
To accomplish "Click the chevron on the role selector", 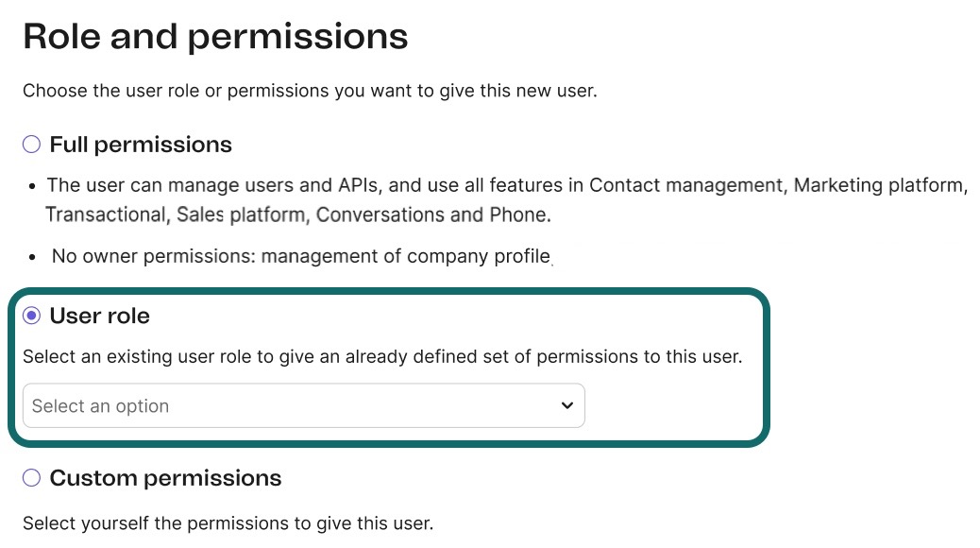I will click(567, 405).
